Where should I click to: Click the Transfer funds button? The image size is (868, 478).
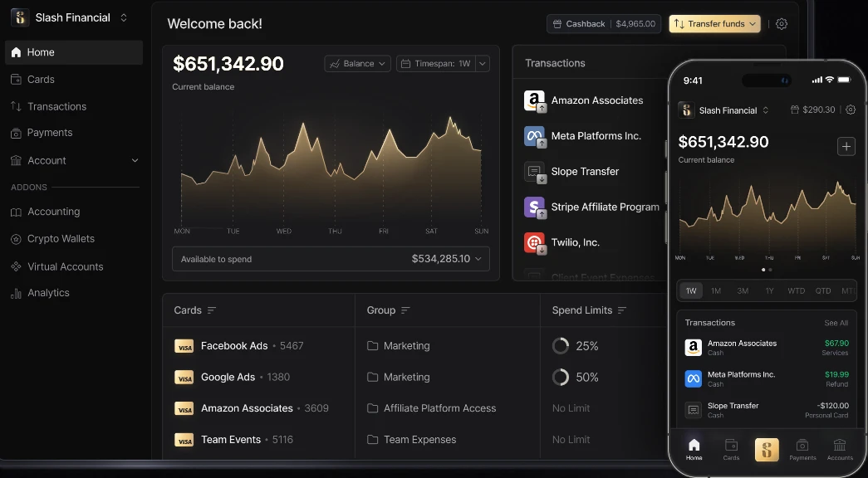click(x=714, y=24)
